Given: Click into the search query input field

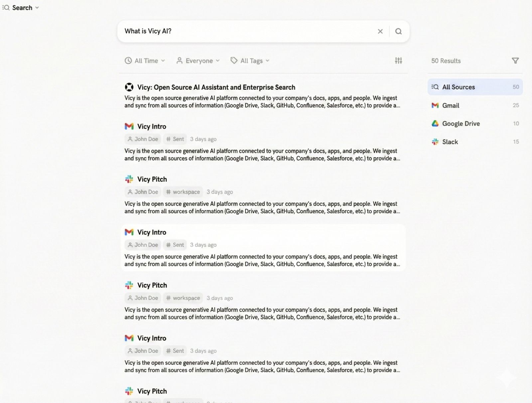Looking at the screenshot, I should [x=246, y=31].
